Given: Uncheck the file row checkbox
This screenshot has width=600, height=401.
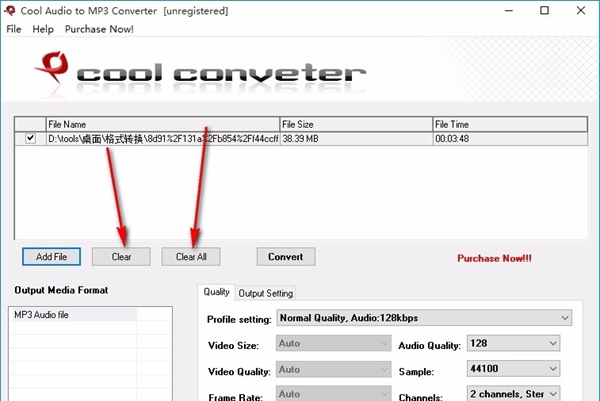Looking at the screenshot, I should (30, 138).
